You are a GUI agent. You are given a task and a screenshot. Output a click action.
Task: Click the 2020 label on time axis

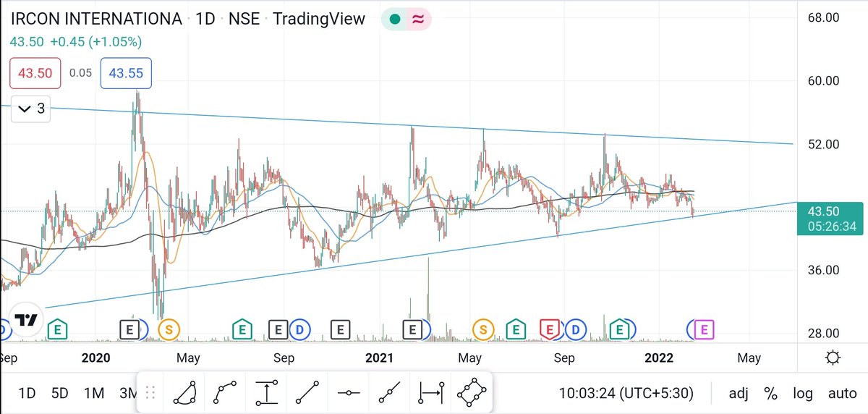[x=95, y=358]
